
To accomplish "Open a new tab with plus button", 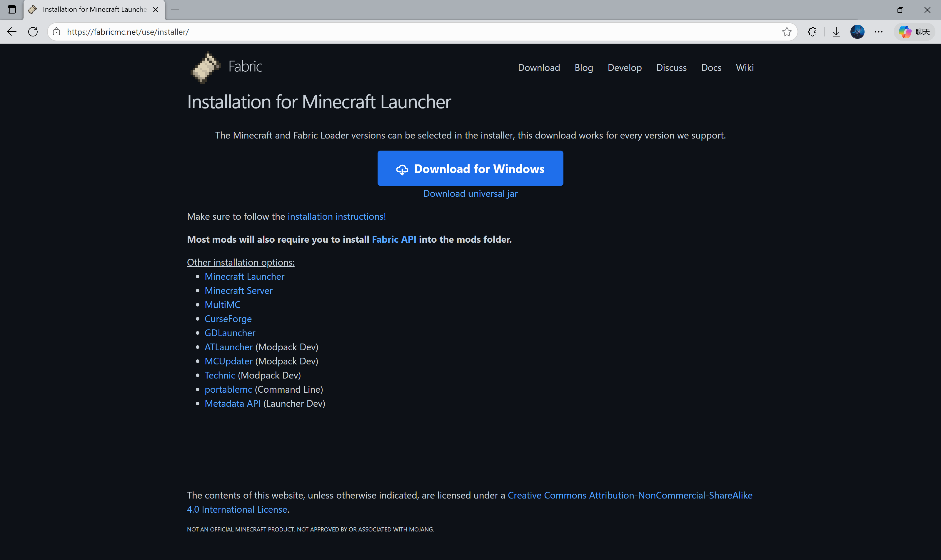I will [175, 9].
